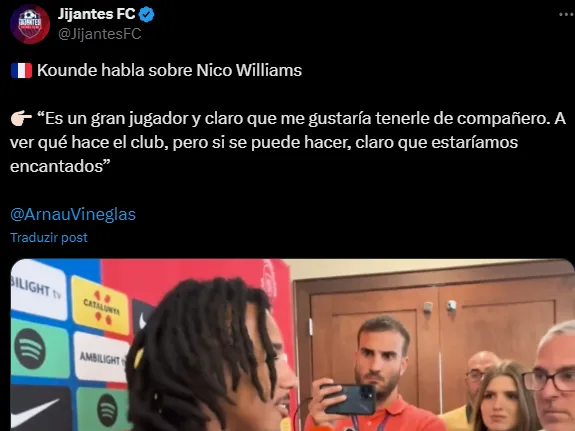Click the gray-haired man wearing glasses

point(553,377)
